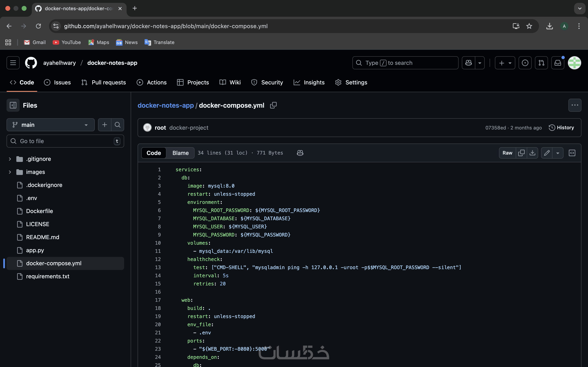Switch to Blame view
Screen dimensions: 588x367
click(x=180, y=153)
